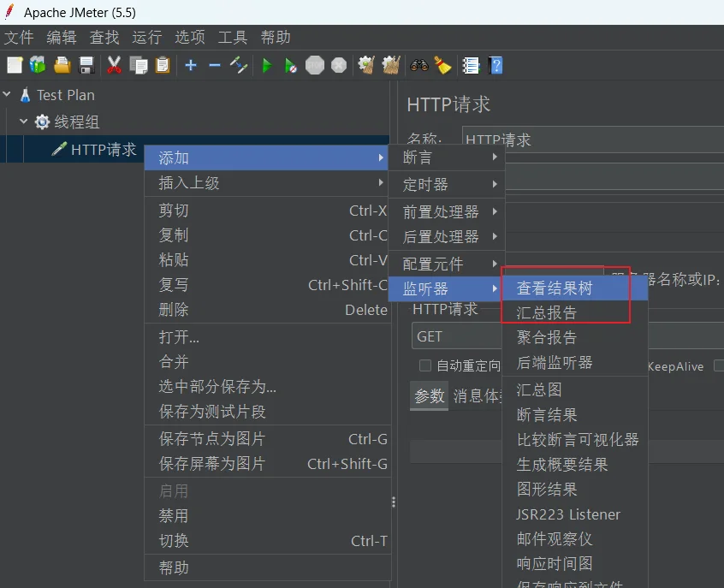Screen dimensions: 724x588
Task: Click the Paste clipboard icon
Action: pos(163,65)
